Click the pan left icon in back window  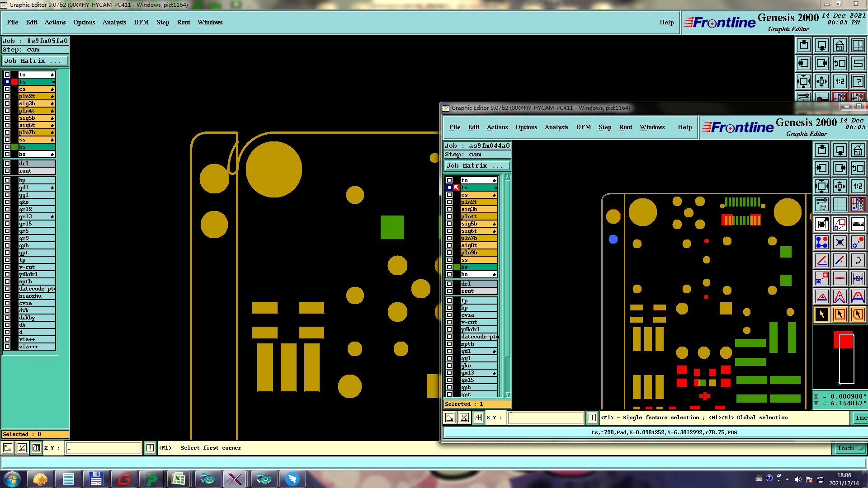pos(804,63)
